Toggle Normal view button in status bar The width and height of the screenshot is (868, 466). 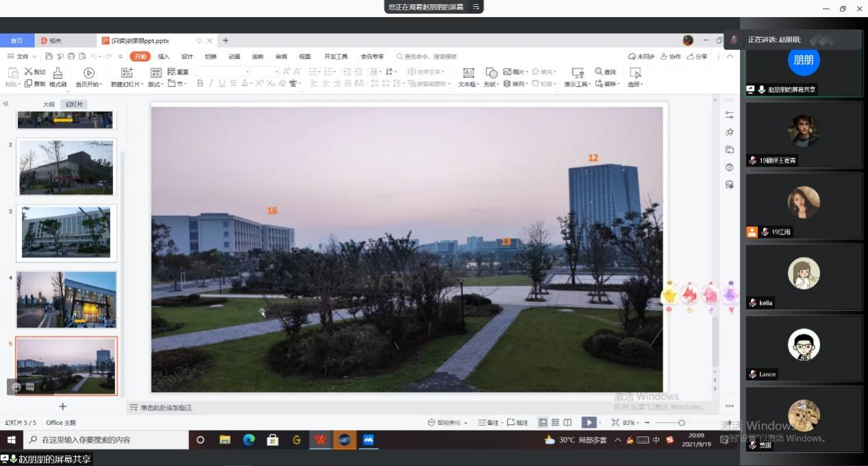(x=543, y=423)
